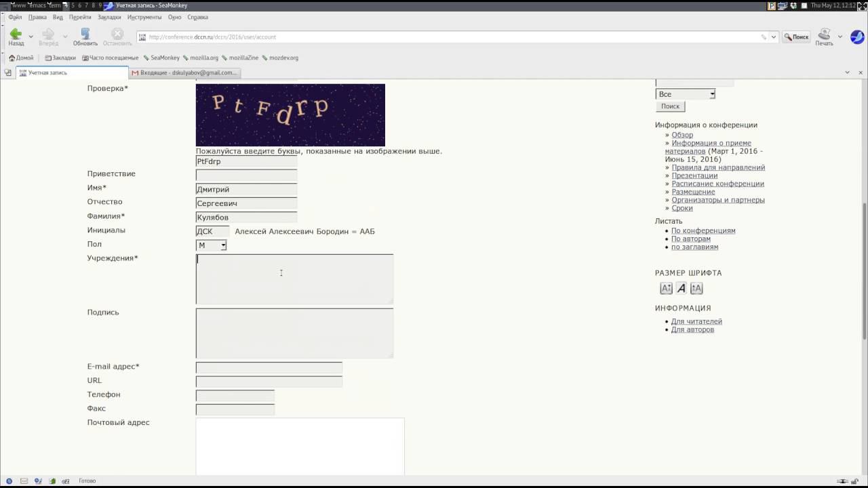Open the list-all-tabs dropdown arrow
The height and width of the screenshot is (488, 868).
point(847,73)
